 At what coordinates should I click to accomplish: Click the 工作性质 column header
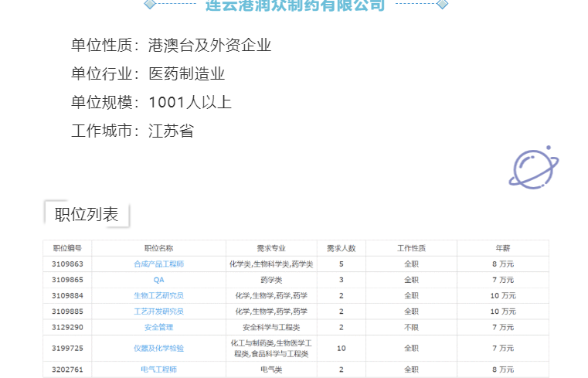pyautogui.click(x=411, y=248)
